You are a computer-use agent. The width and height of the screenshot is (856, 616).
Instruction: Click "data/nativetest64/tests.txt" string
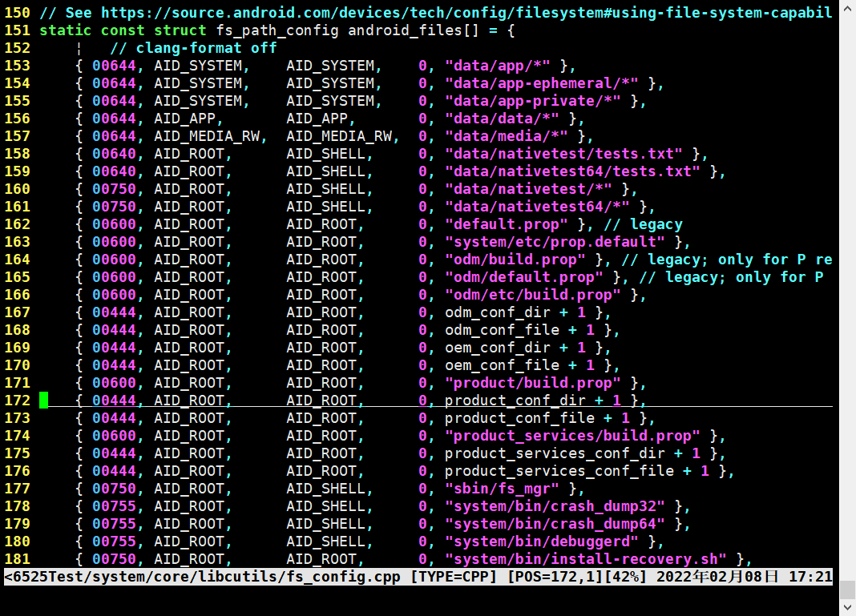point(572,171)
